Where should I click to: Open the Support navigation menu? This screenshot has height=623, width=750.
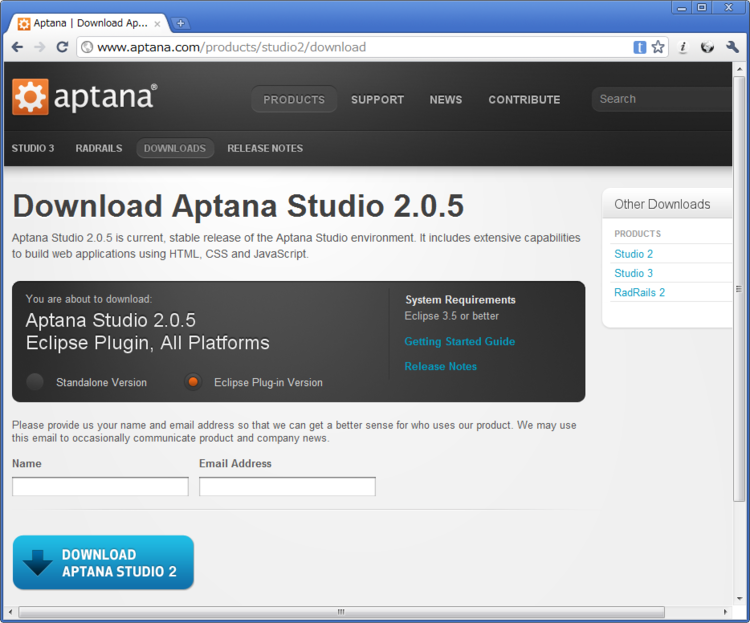click(x=377, y=100)
